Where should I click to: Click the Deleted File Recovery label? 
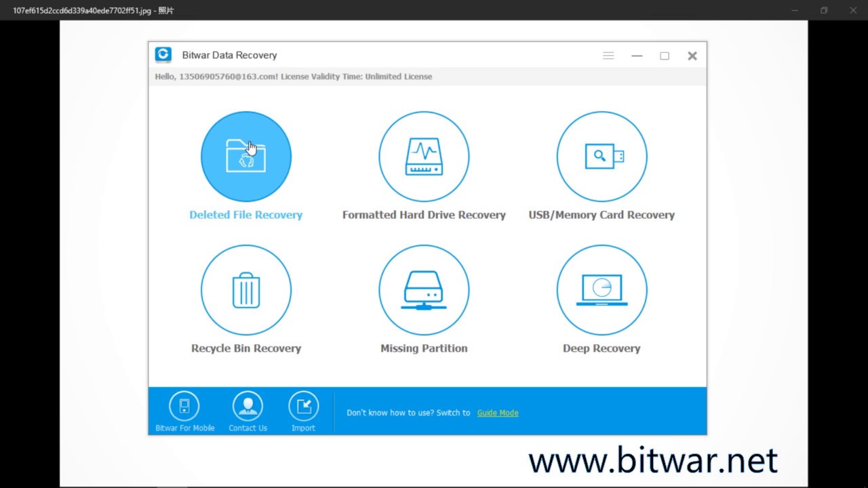click(246, 215)
